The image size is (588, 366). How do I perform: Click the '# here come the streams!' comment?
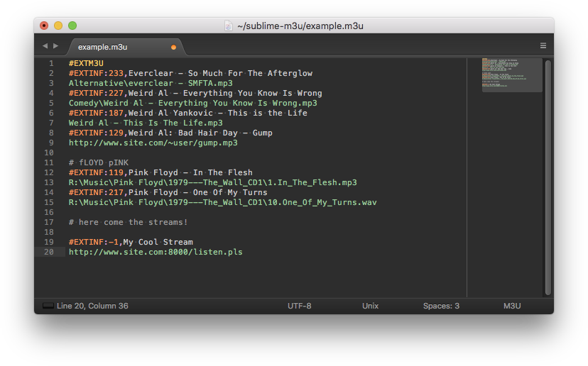pos(128,222)
